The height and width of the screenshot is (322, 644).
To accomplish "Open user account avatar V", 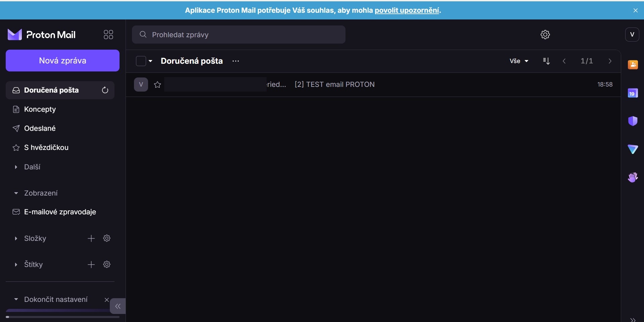I will (x=632, y=35).
